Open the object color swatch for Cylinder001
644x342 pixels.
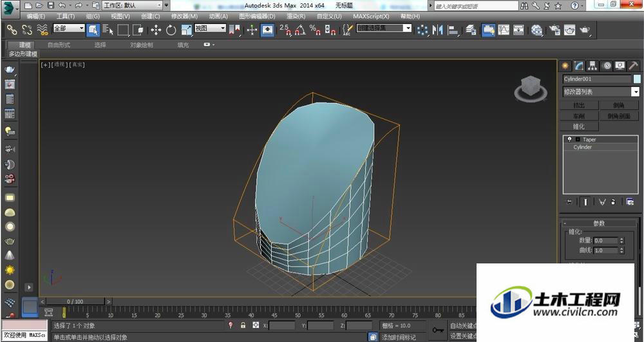637,79
